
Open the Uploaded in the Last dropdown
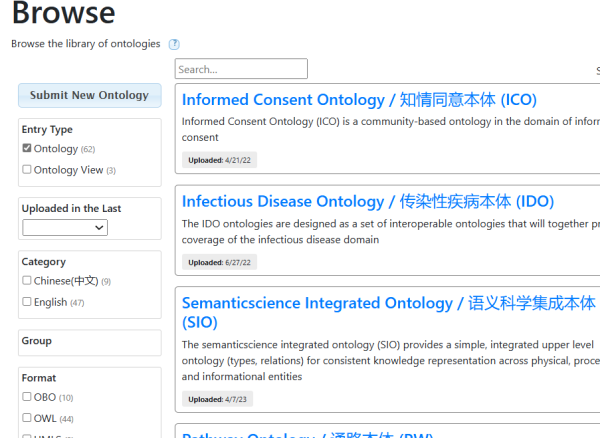pos(65,228)
